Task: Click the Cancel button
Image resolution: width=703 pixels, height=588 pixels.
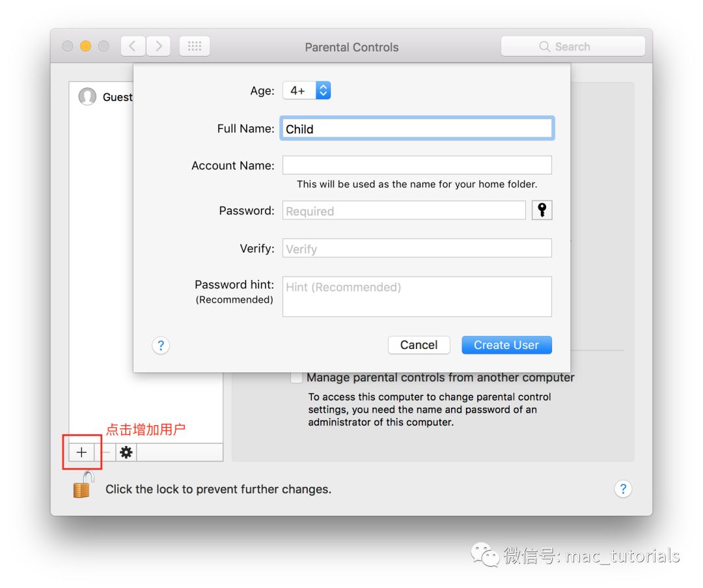Action: (x=419, y=345)
